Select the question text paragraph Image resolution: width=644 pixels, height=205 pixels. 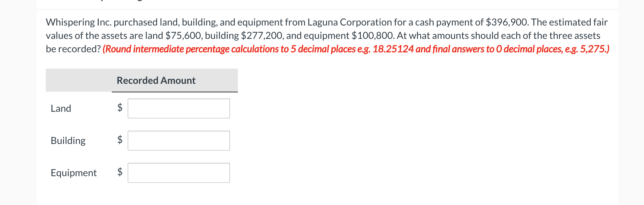tap(303, 35)
